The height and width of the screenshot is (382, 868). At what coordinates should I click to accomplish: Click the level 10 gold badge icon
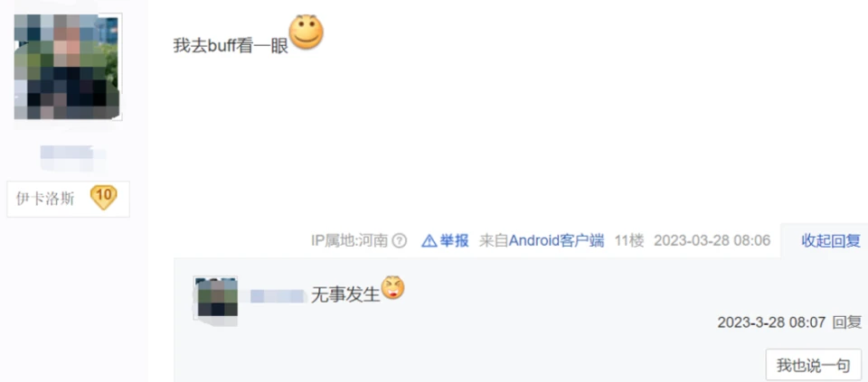[103, 198]
